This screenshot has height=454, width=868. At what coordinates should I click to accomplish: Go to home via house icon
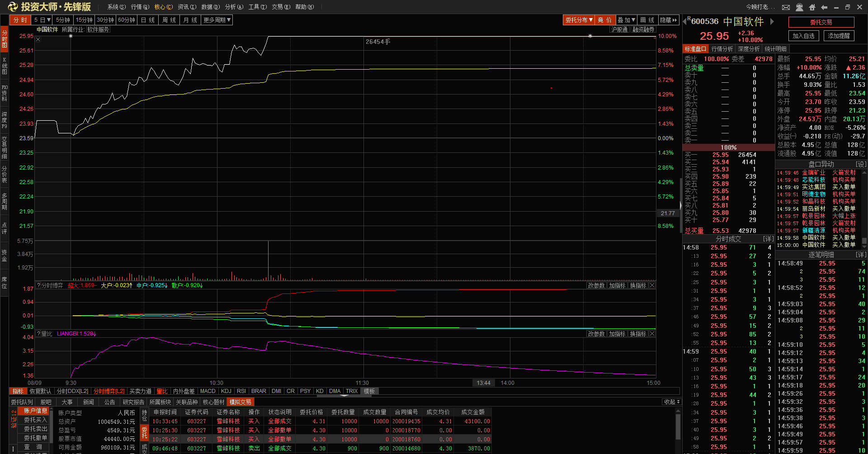(x=812, y=7)
